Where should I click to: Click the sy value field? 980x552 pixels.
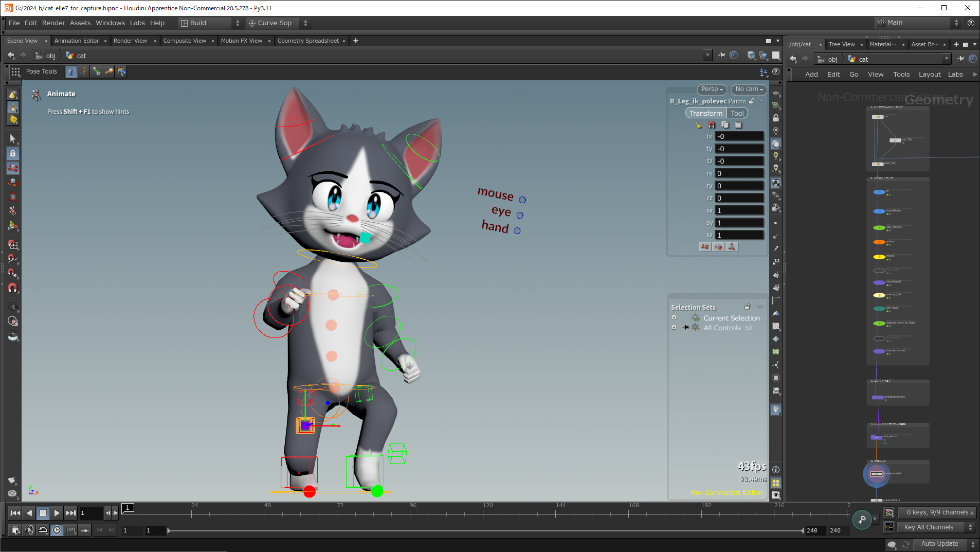(x=739, y=223)
